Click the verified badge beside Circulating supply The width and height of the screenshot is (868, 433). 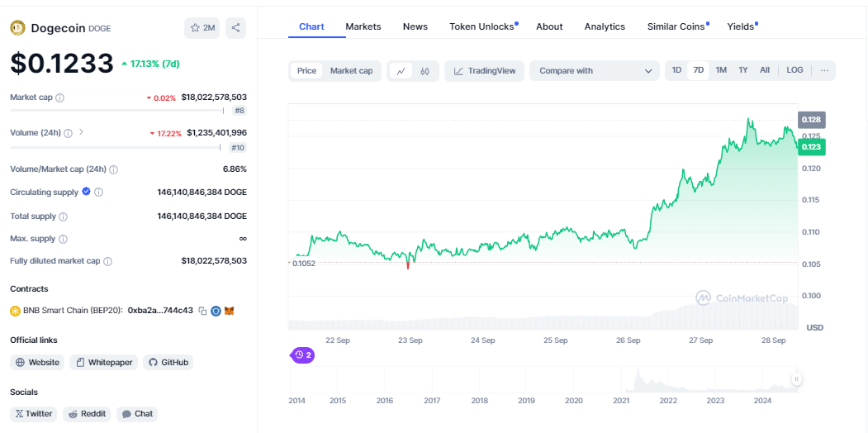(x=87, y=192)
